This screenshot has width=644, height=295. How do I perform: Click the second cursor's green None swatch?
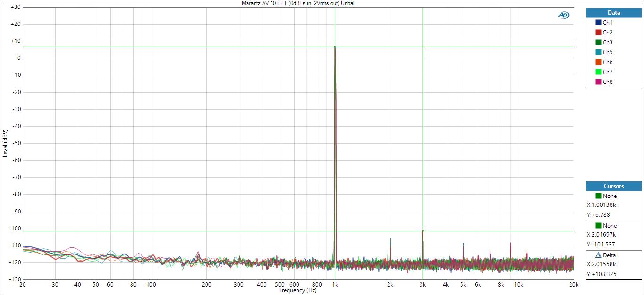pos(598,226)
